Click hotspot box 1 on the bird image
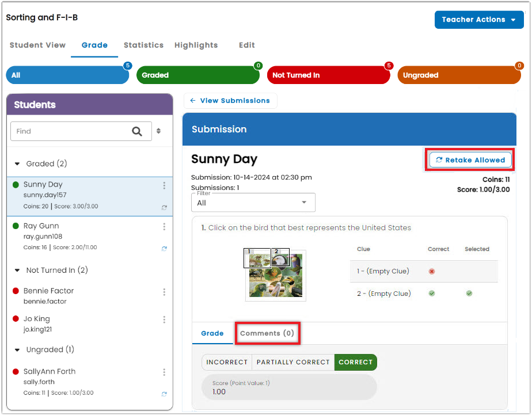Viewport: 532px width, 415px height. coord(257,258)
